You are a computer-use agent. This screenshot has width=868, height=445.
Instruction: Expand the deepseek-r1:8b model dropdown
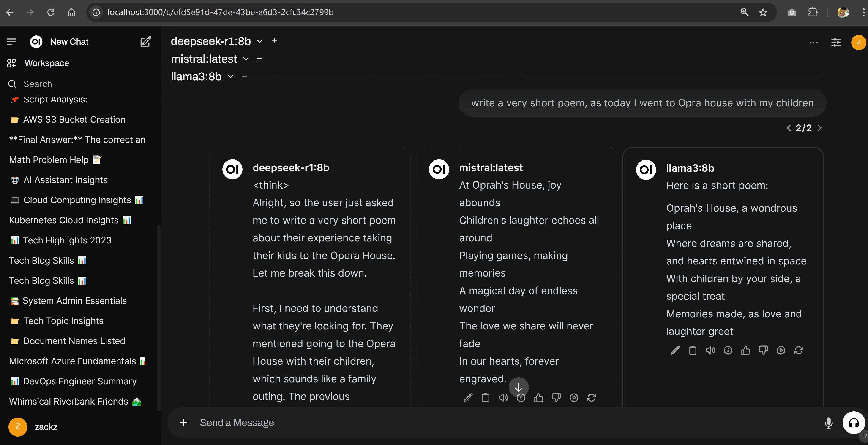[260, 41]
